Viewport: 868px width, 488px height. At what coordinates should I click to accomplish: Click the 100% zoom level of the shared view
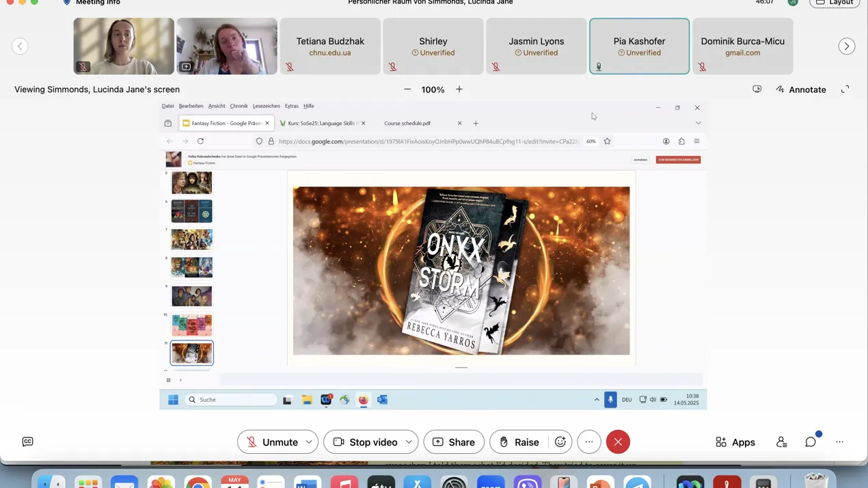[433, 90]
